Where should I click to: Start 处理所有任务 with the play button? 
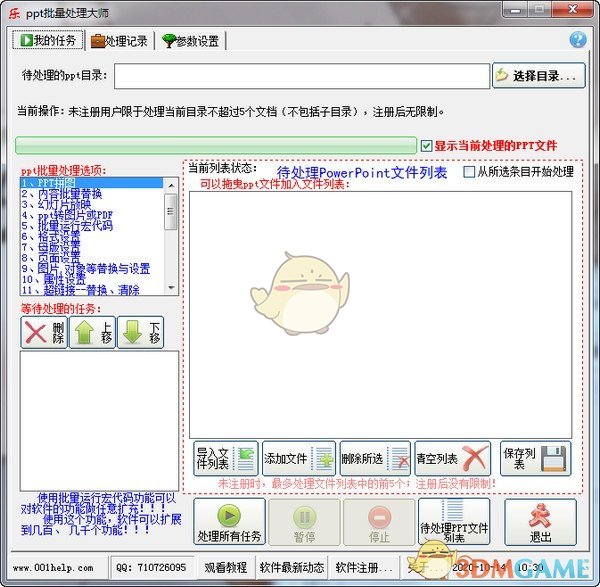point(229,522)
